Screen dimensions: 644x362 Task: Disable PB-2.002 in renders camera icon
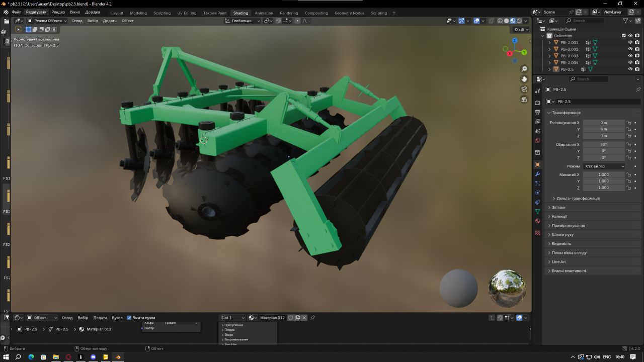point(637,49)
